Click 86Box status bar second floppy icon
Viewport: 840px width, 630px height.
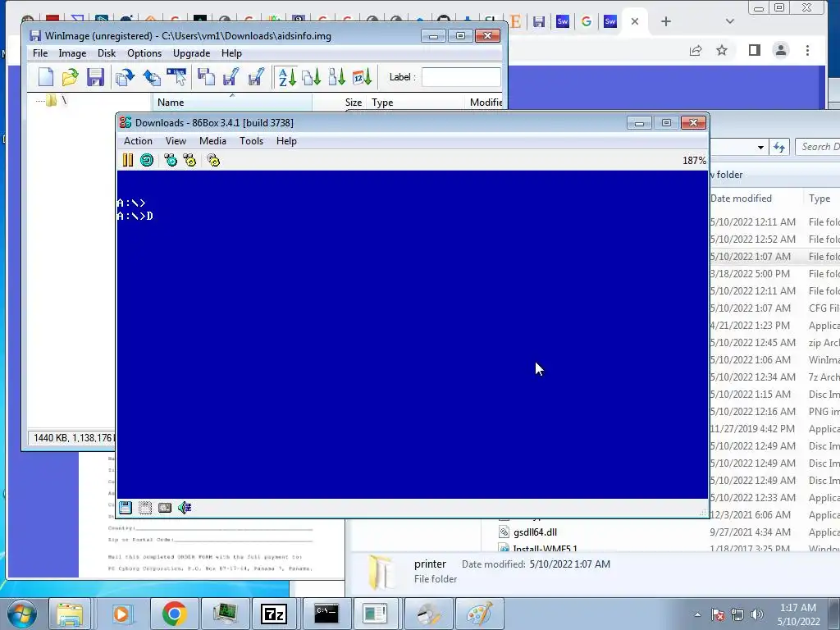pos(145,508)
